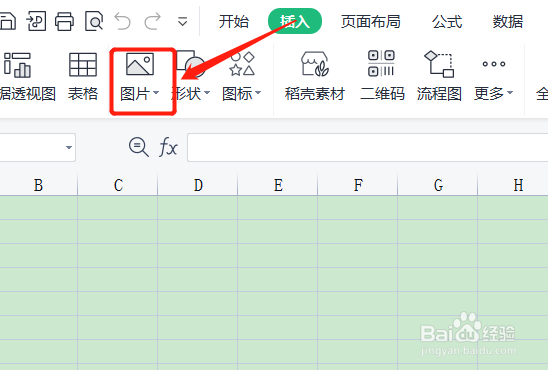Select the 插入 tab

click(x=295, y=21)
